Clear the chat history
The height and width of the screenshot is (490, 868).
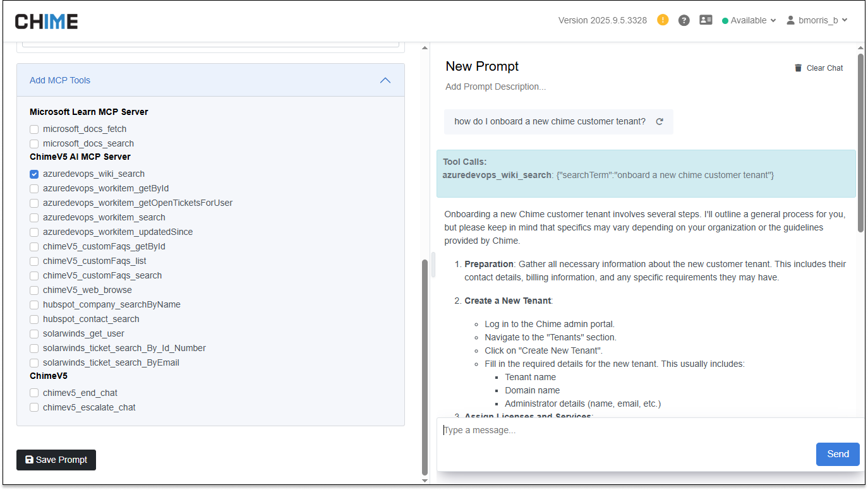click(819, 68)
